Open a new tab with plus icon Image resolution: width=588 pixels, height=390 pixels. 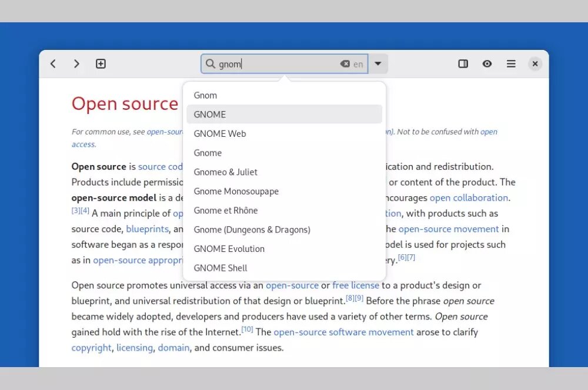point(101,63)
